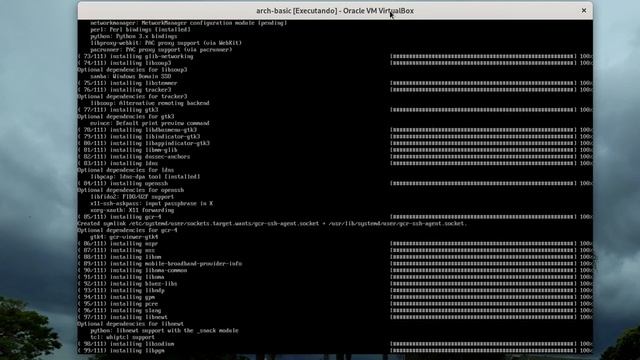Click the (91/111) installing libnma line
This screenshot has height=360, width=640.
121,277
